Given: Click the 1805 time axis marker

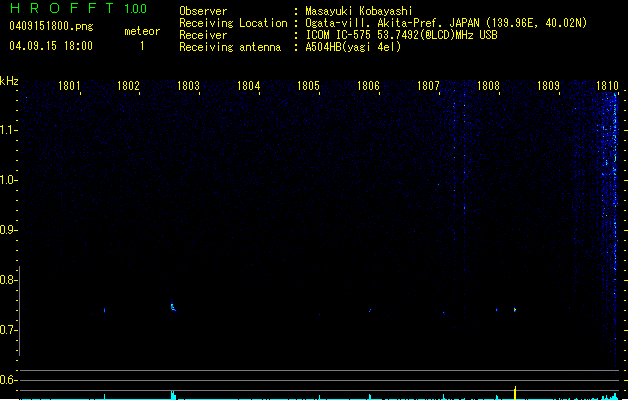Looking at the screenshot, I should point(308,86).
